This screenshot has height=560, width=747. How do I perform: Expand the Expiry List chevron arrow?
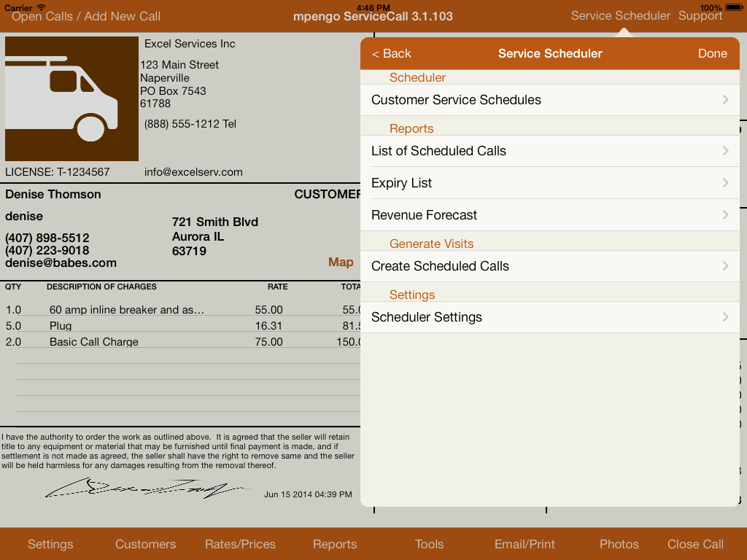(x=725, y=183)
